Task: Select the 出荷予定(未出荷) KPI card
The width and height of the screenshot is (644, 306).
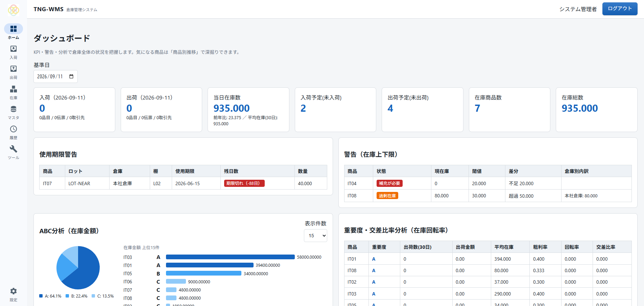Action: pos(422,110)
